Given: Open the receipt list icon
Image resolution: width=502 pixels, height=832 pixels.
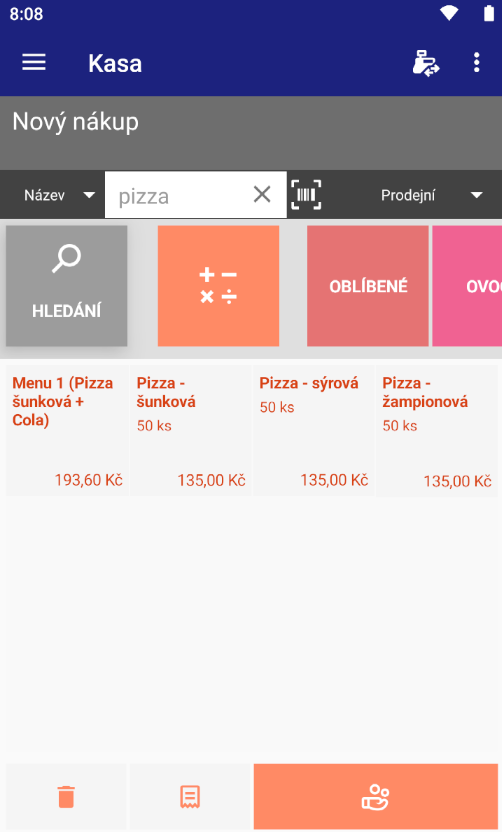Looking at the screenshot, I should pyautogui.click(x=189, y=796).
